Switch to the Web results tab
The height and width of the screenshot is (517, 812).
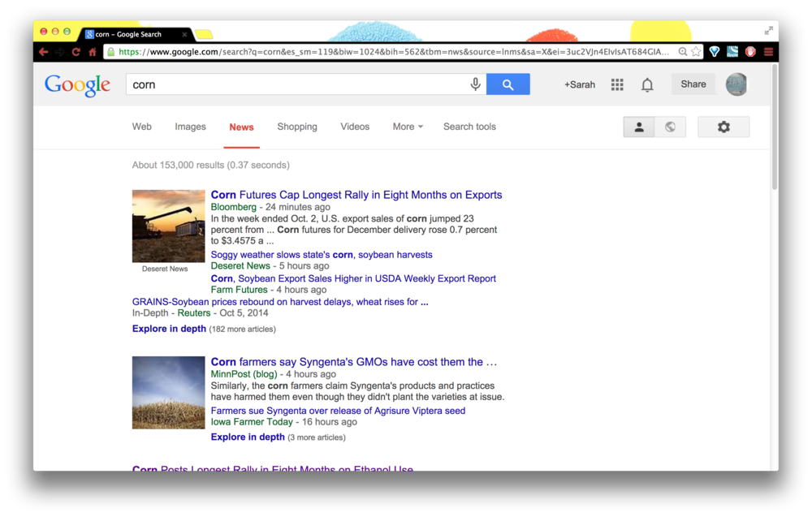[142, 127]
